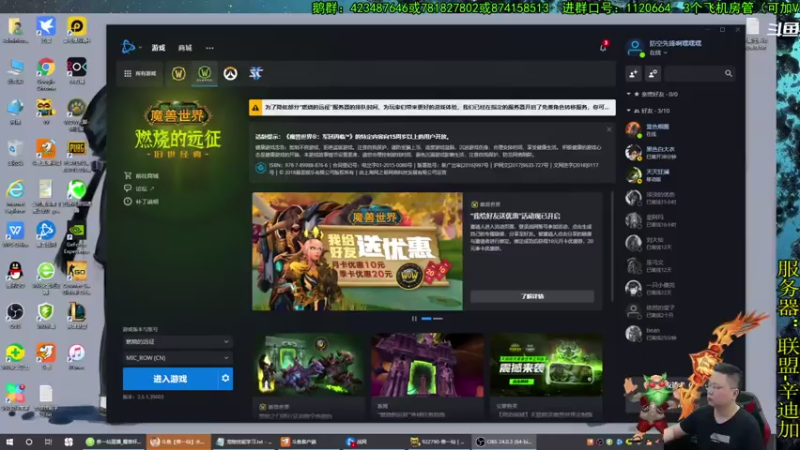Open the Overwatch game icon

tap(230, 73)
